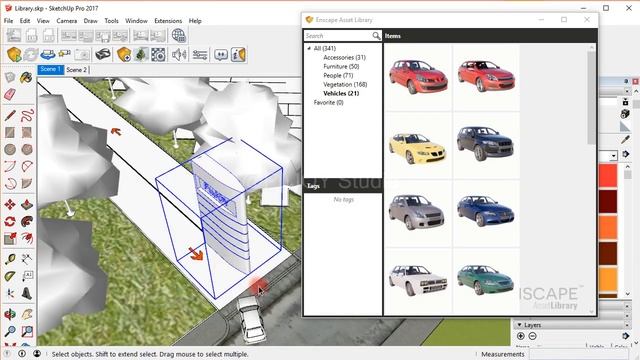Collapse the All (341) tree node
This screenshot has width=640, height=360.
click(309, 49)
